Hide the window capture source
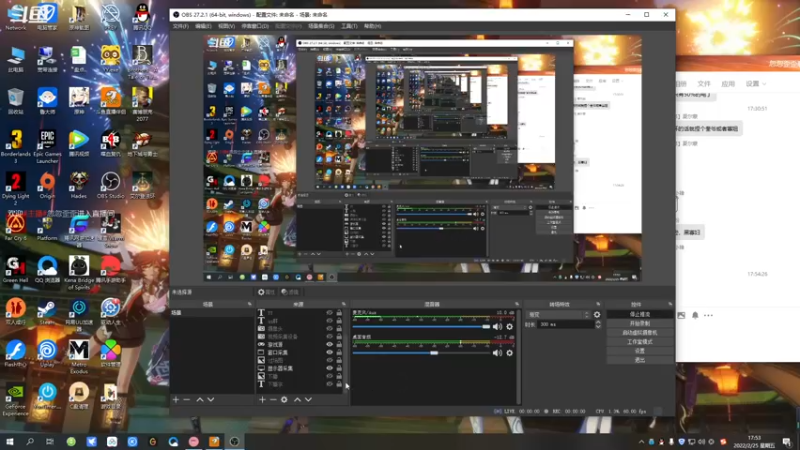This screenshot has height=450, width=800. click(329, 353)
